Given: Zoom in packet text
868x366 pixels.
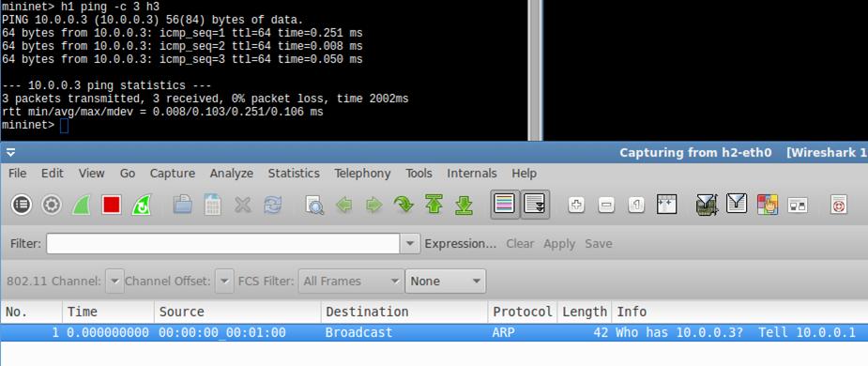Looking at the screenshot, I should pyautogui.click(x=576, y=205).
